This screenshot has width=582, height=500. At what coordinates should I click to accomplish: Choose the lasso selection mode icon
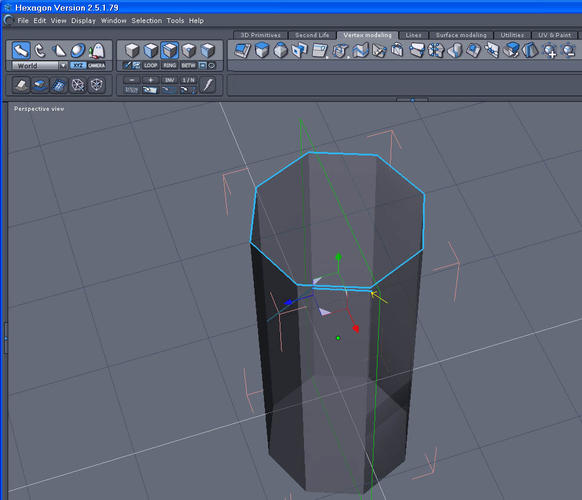[x=212, y=66]
